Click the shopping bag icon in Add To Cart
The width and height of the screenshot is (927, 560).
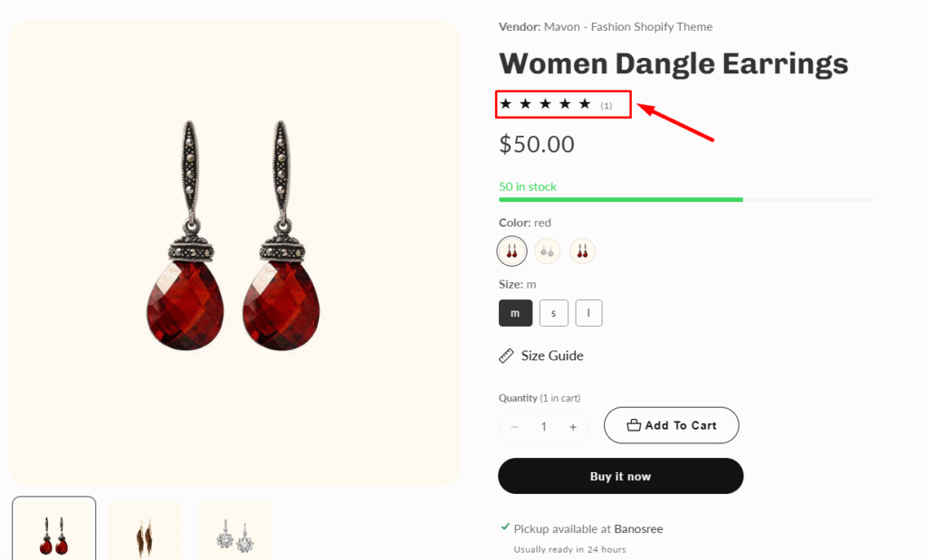pos(634,425)
